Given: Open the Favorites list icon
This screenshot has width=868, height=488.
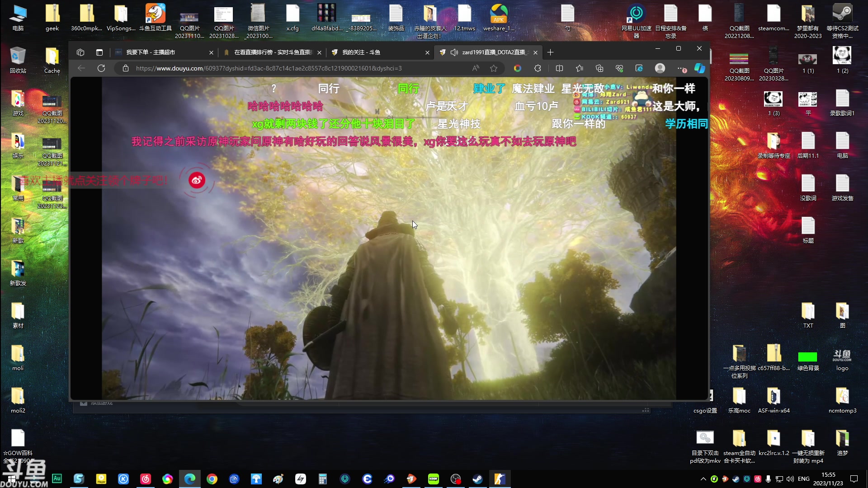Looking at the screenshot, I should (580, 68).
